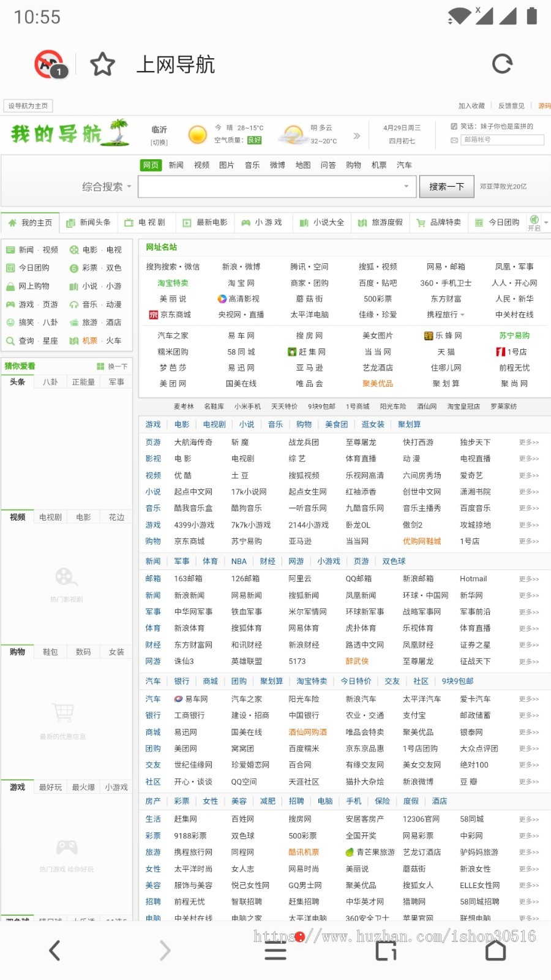The width and height of the screenshot is (551, 980).
Task: Click the sunny weather icon for today
Action: [x=197, y=134]
